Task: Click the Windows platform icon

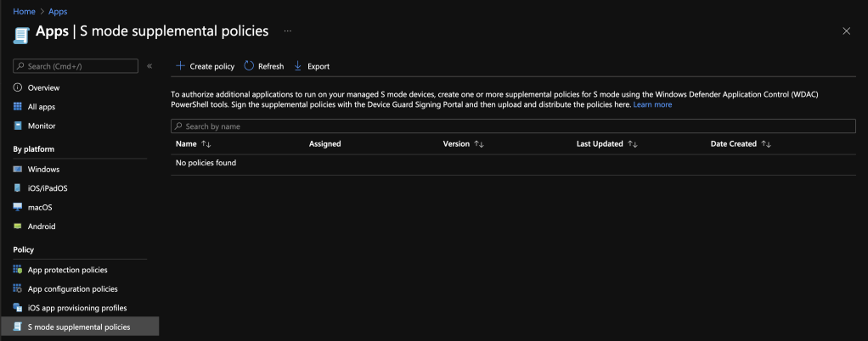Action: coord(18,169)
